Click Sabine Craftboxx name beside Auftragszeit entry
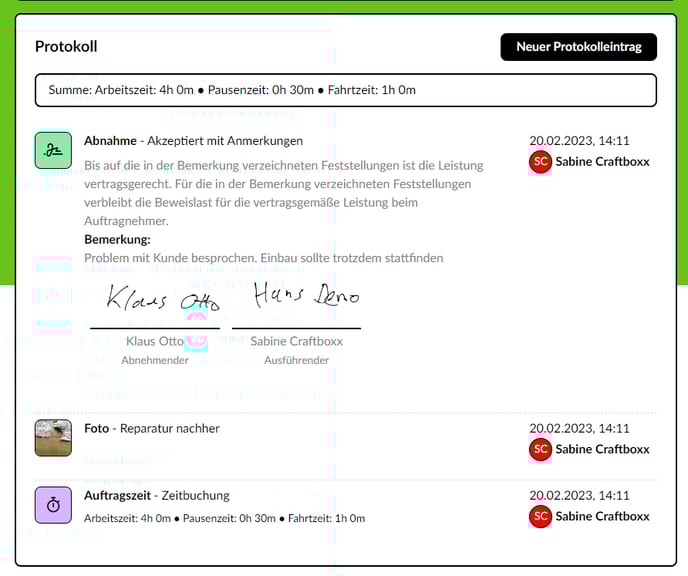The image size is (688, 576). click(602, 516)
